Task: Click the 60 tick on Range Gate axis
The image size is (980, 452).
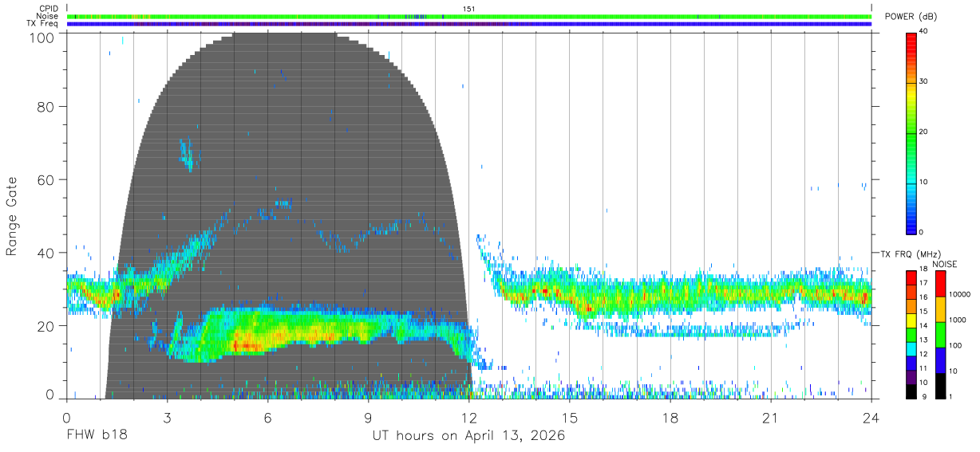Action: click(x=45, y=180)
